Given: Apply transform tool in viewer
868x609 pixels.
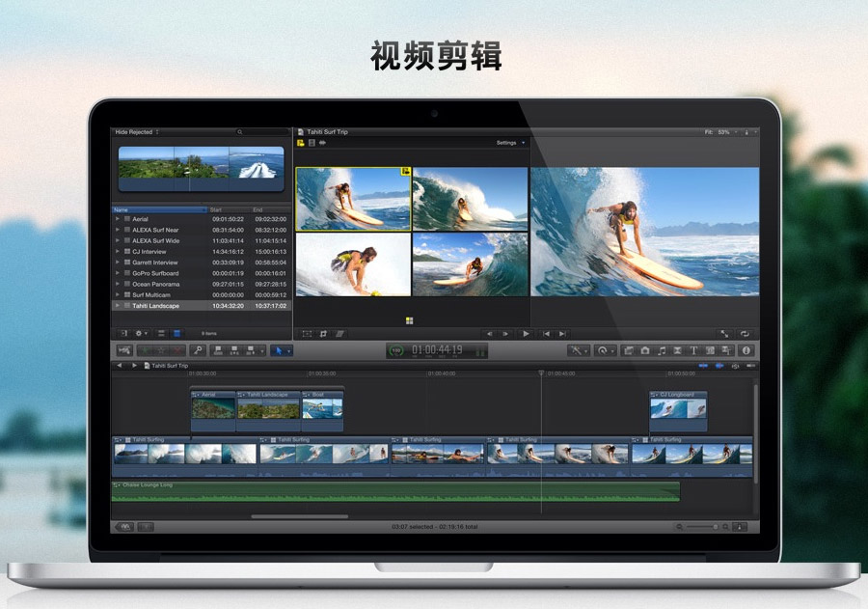Looking at the screenshot, I should tap(308, 334).
